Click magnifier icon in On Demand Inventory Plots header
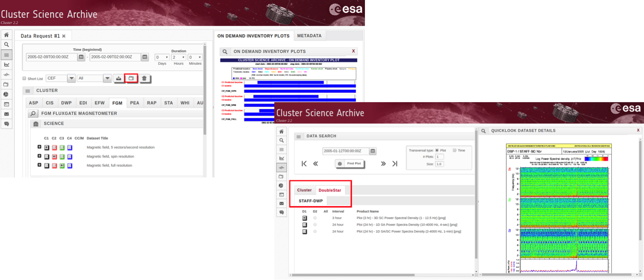The image size is (644, 280). tap(225, 52)
